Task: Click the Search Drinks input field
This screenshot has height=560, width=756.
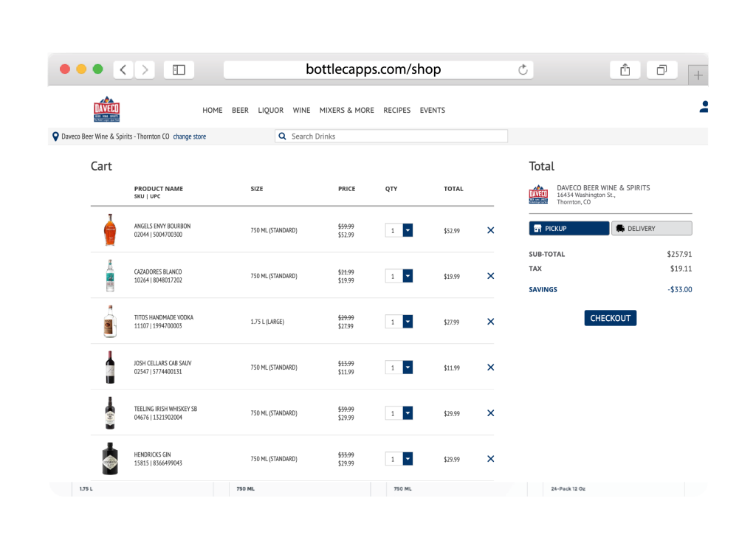Action: tap(391, 136)
